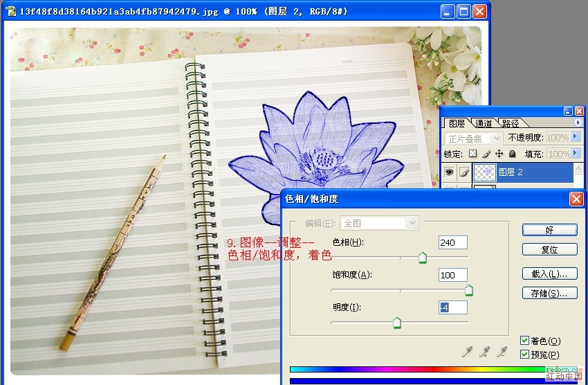Select the plain eyedropper tool in Hue/Saturation dialog
Screen dimensions: 588x385
tap(467, 352)
